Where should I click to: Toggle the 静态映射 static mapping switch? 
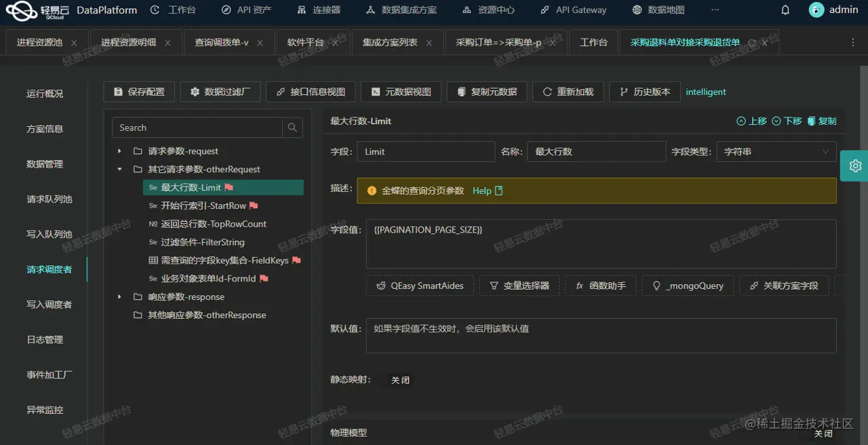pyautogui.click(x=400, y=380)
